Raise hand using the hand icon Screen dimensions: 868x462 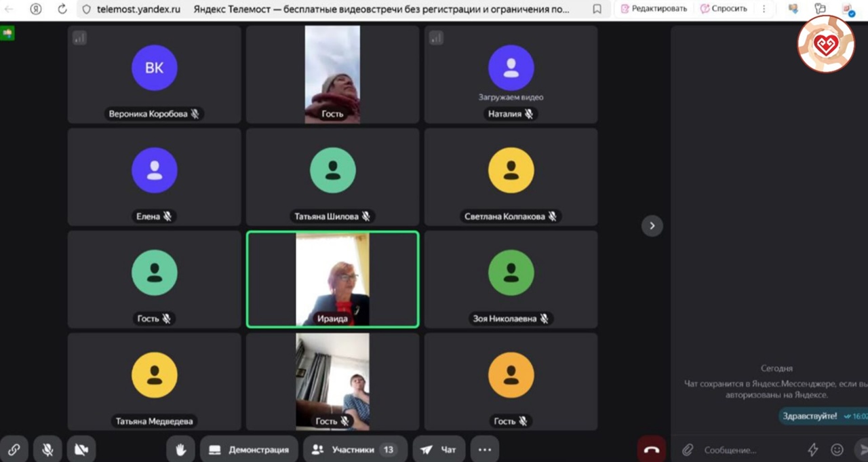tap(180, 449)
